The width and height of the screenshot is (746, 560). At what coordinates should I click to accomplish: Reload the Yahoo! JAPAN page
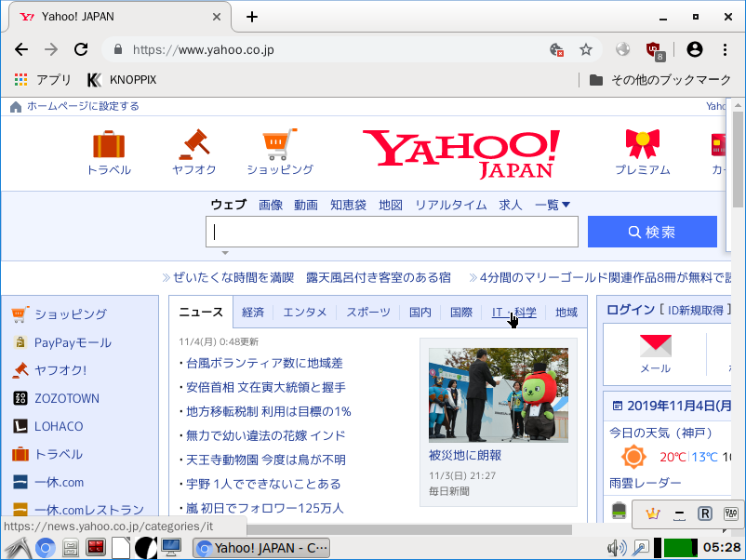(x=81, y=49)
